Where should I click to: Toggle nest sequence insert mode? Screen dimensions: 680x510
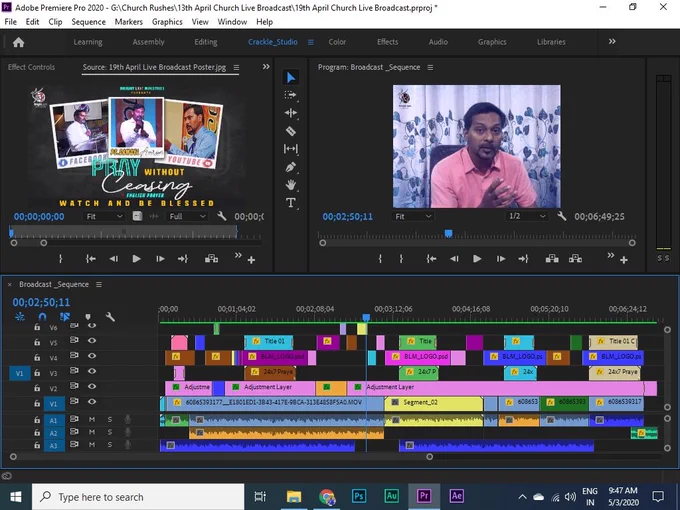point(20,317)
